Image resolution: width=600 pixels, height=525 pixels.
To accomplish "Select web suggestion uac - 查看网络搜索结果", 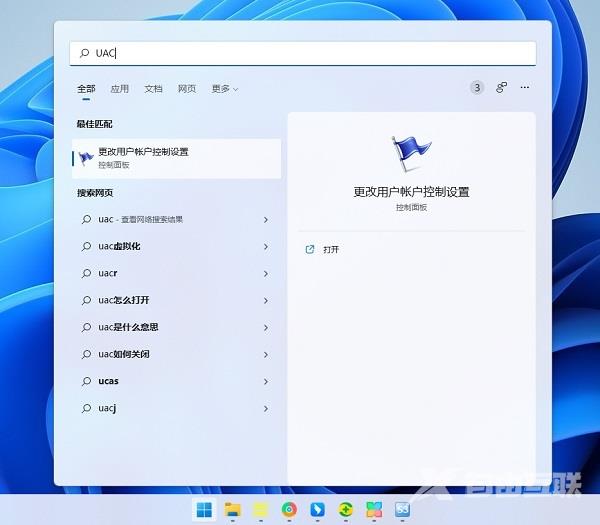I will click(x=176, y=220).
